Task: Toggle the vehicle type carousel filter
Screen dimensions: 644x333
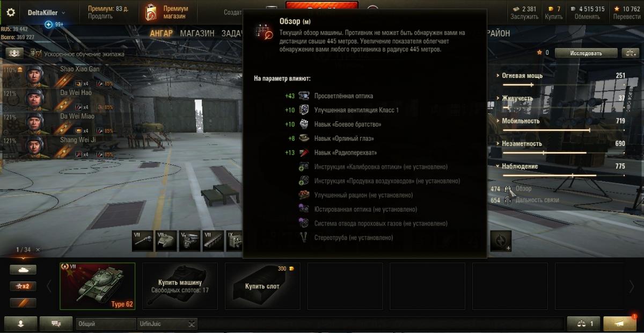Action: coord(23,270)
